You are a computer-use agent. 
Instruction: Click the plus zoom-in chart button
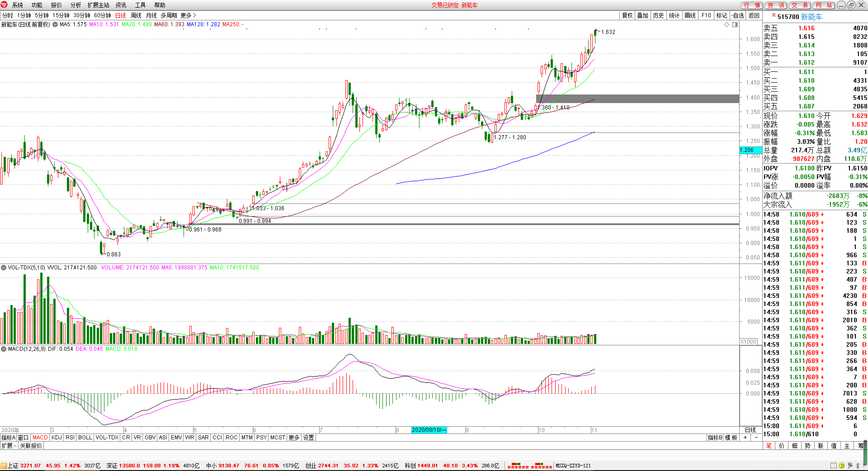745,438
